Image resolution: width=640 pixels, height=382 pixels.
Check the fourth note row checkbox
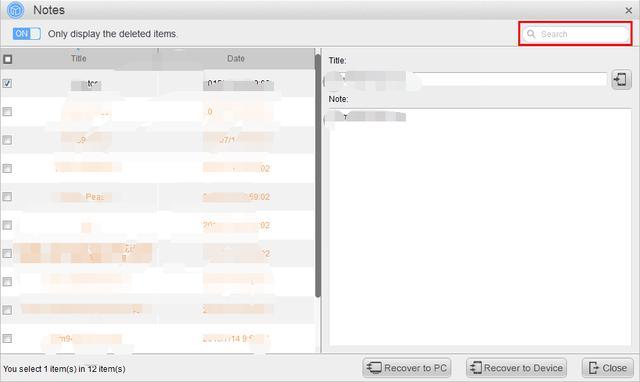(x=7, y=168)
